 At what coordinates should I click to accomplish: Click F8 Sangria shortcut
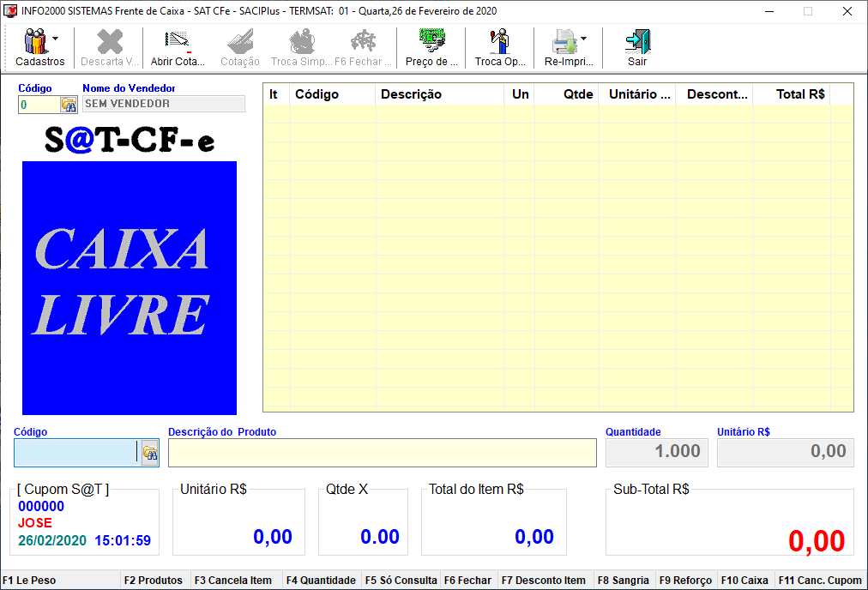pos(624,580)
